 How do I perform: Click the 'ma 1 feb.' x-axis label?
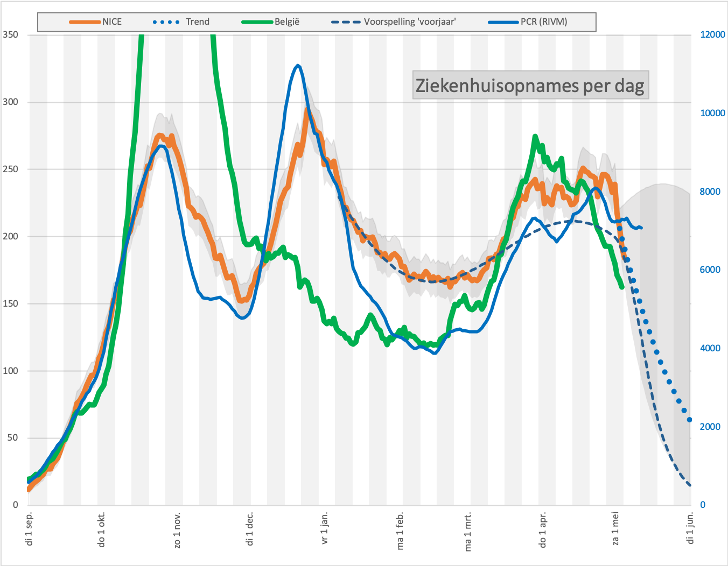click(x=400, y=530)
